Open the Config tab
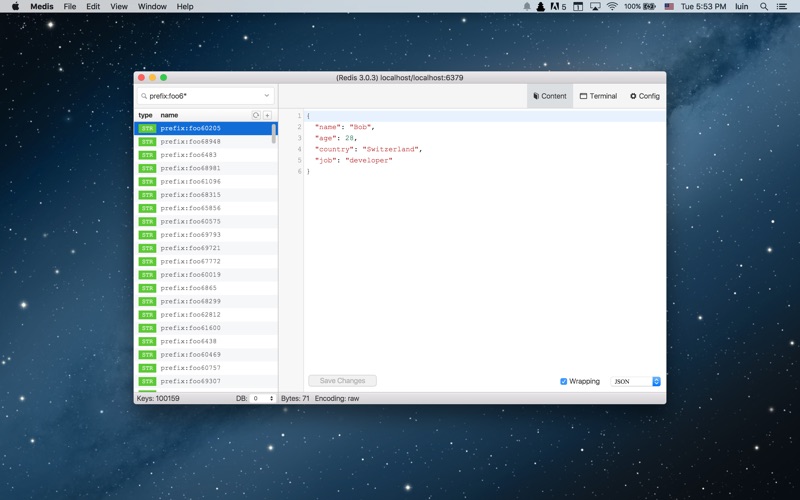 644,96
